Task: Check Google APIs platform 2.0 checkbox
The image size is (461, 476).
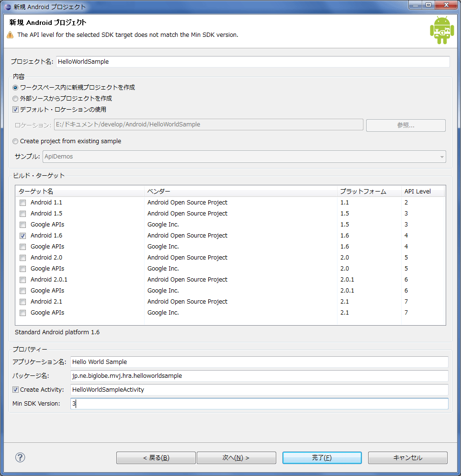Action: (23, 269)
